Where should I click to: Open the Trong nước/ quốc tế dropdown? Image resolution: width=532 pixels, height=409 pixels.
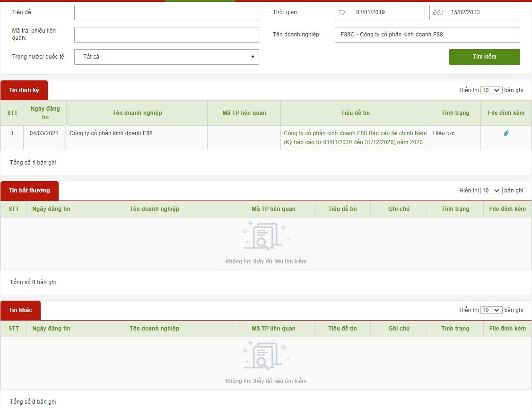[x=166, y=57]
